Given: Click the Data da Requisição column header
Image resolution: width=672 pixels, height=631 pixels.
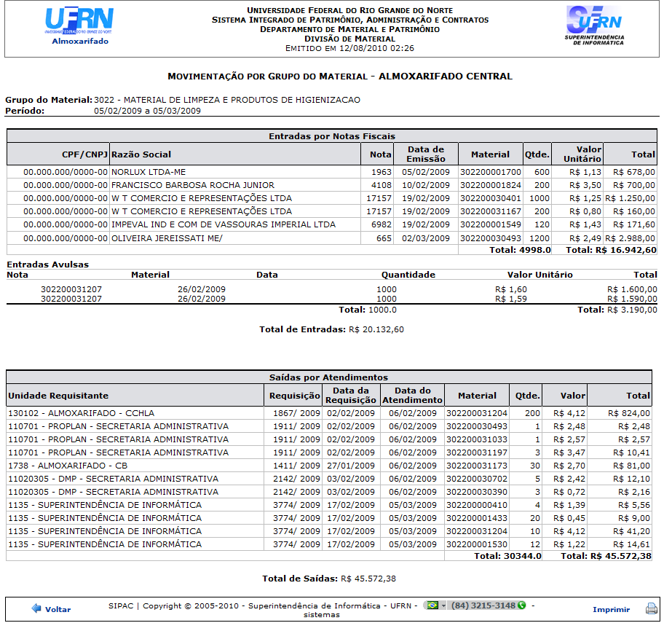Looking at the screenshot, I should [351, 395].
